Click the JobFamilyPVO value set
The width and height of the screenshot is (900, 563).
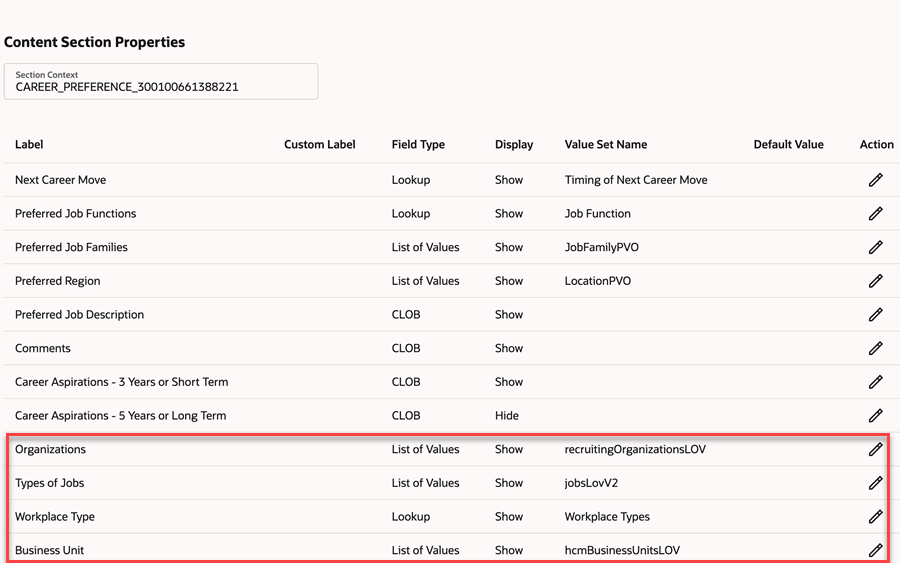(602, 247)
